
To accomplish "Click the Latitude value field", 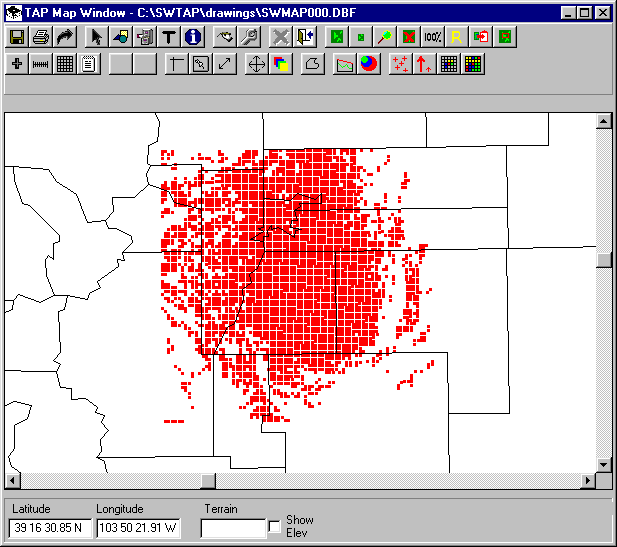I will click(x=50, y=528).
